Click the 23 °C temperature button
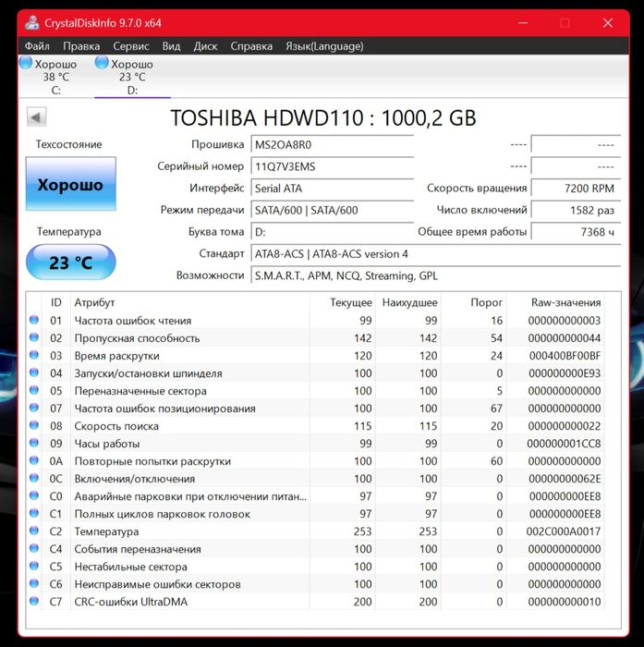 coord(70,262)
